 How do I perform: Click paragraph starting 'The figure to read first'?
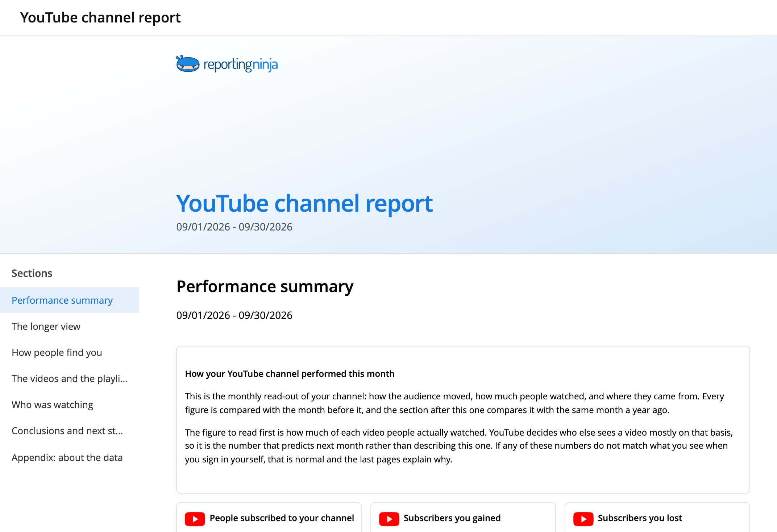pyautogui.click(x=459, y=446)
